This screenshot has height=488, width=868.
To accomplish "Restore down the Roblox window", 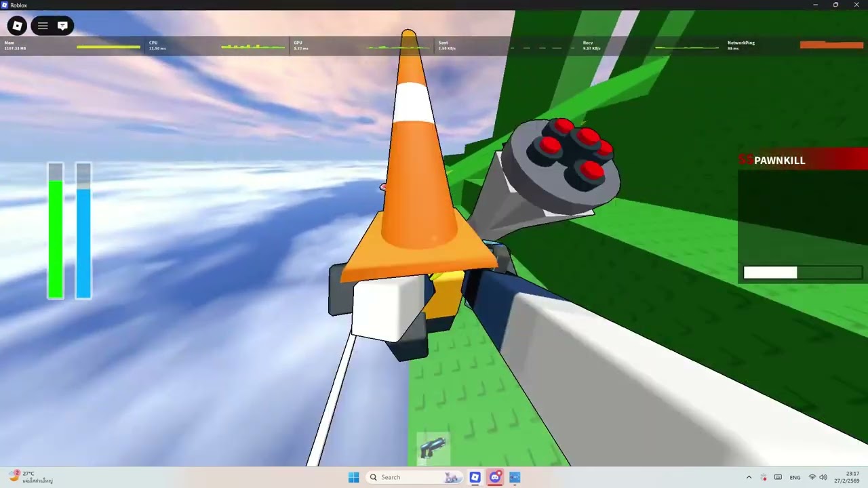I will 835,5.
